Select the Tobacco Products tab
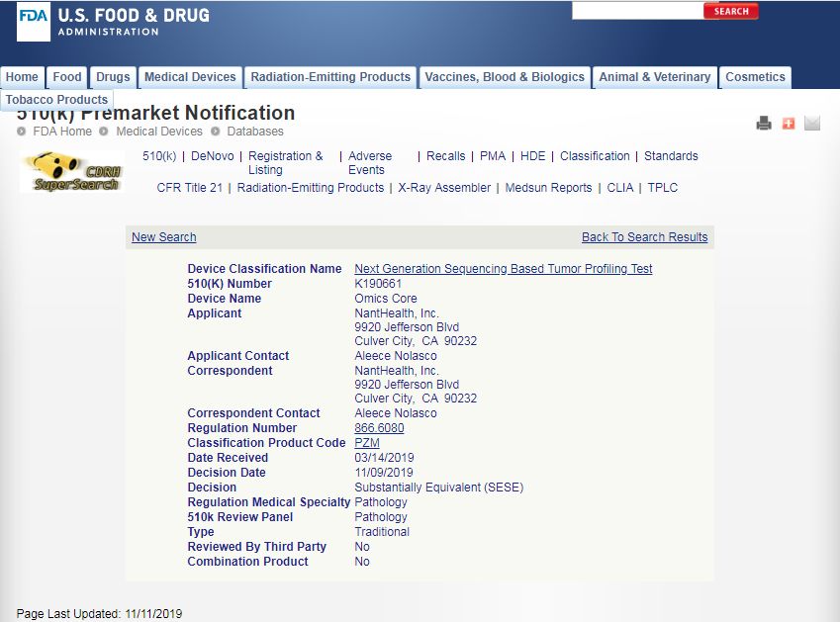Image resolution: width=840 pixels, height=622 pixels. pyautogui.click(x=56, y=100)
